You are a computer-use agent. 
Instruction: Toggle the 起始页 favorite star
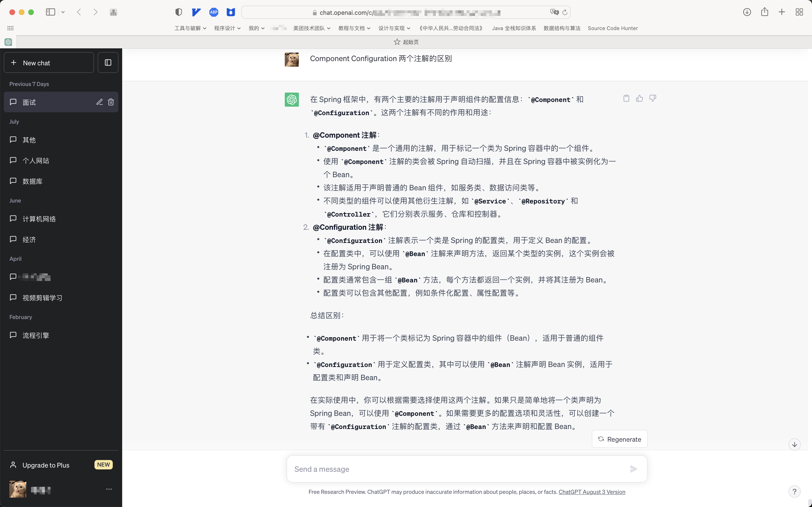(397, 42)
